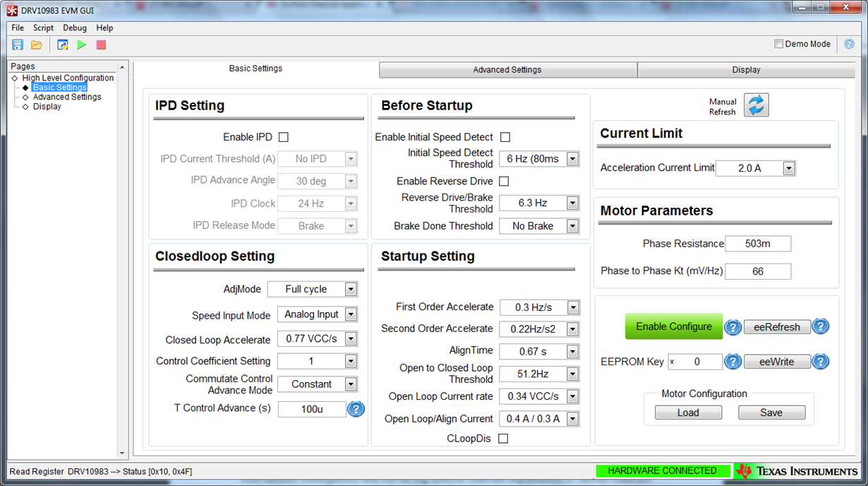The height and width of the screenshot is (486, 868).
Task: Open help icon next to EEPROM Key field
Action: (733, 362)
